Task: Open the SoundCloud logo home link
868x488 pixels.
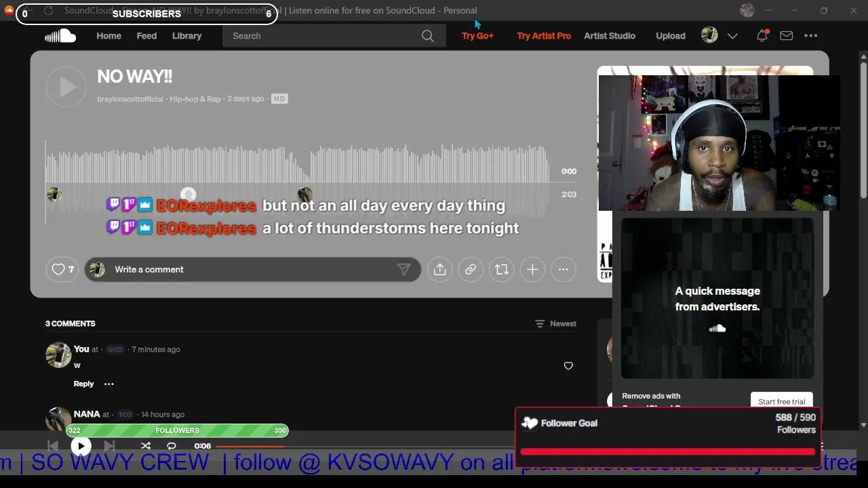Action: (x=60, y=36)
